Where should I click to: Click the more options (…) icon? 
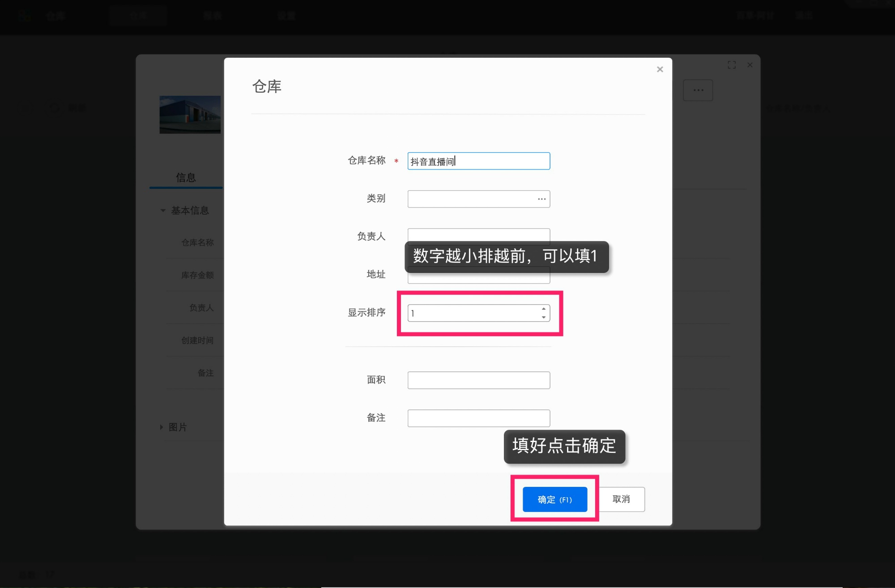(698, 89)
